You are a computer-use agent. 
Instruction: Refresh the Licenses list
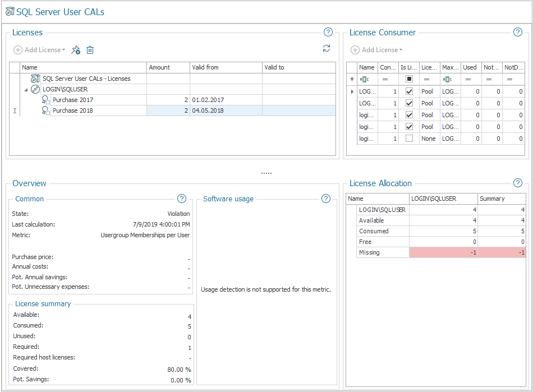coord(327,48)
